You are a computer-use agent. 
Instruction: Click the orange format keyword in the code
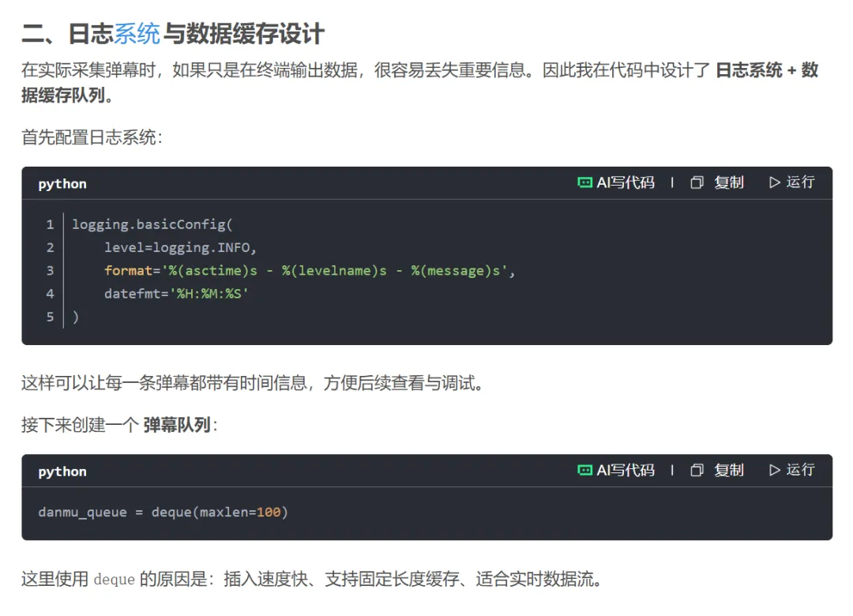[x=127, y=271]
